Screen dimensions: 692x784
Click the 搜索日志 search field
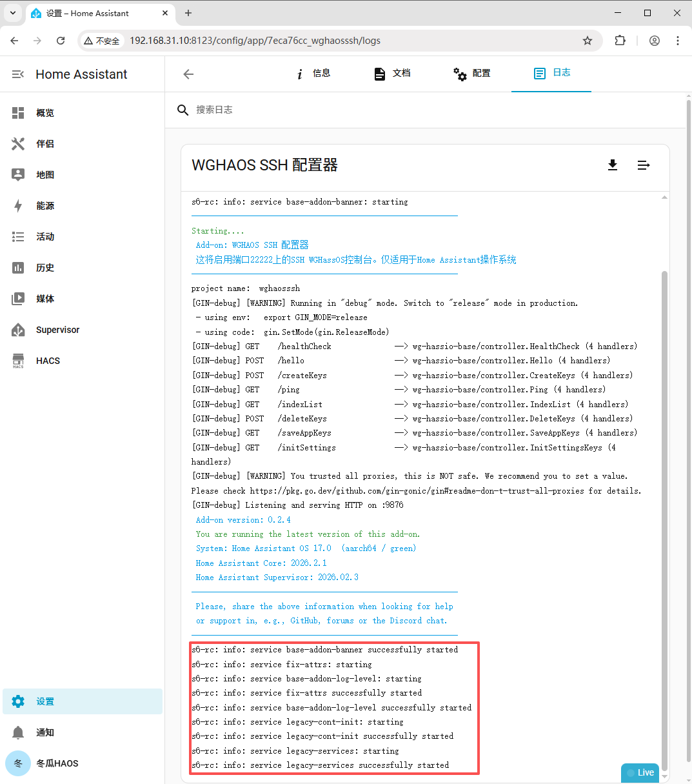426,110
